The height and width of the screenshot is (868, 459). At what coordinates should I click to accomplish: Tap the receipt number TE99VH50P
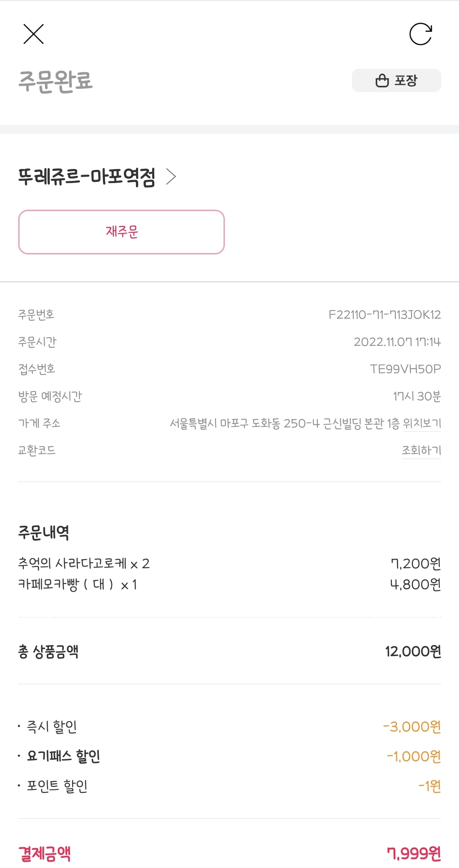(405, 369)
